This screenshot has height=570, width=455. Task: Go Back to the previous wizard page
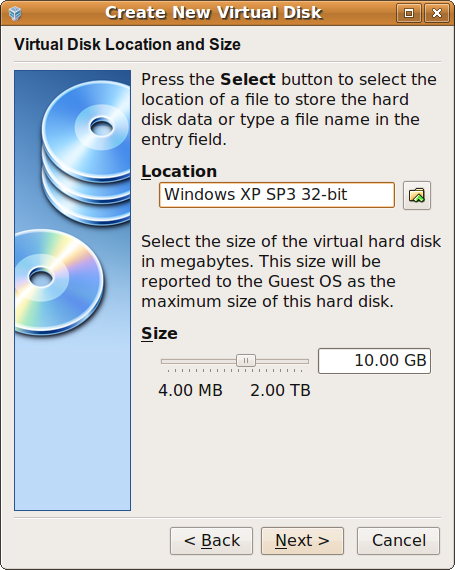click(x=211, y=541)
